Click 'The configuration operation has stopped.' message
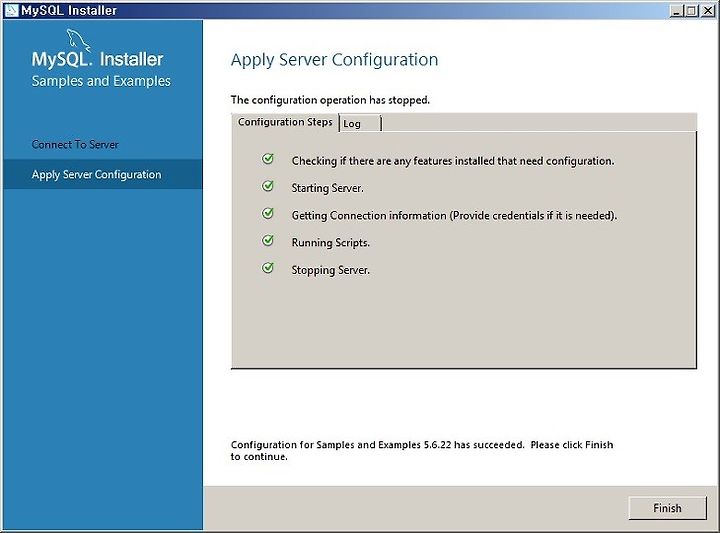 (x=330, y=100)
